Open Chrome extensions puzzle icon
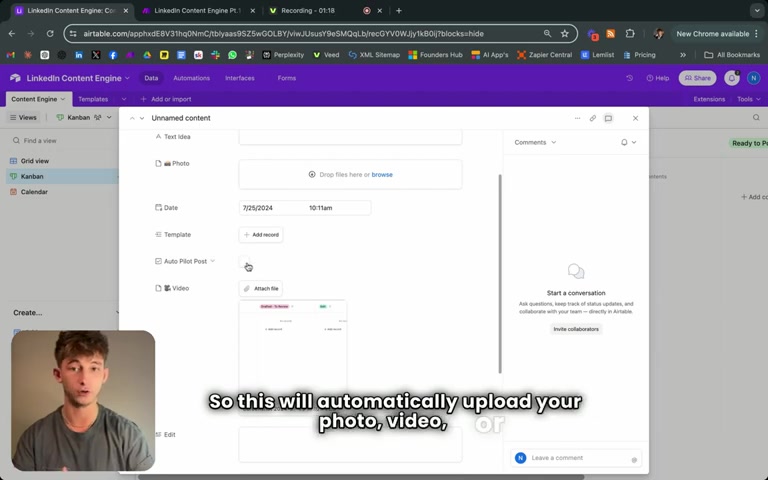Screen dimensions: 768x480 (630, 34)
